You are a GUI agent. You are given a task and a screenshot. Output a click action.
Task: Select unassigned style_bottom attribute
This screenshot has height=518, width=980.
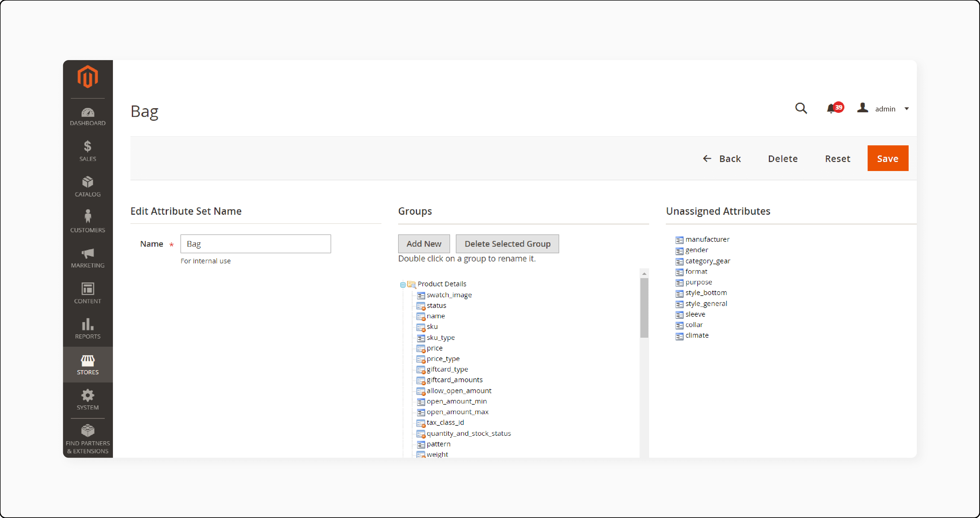point(702,293)
